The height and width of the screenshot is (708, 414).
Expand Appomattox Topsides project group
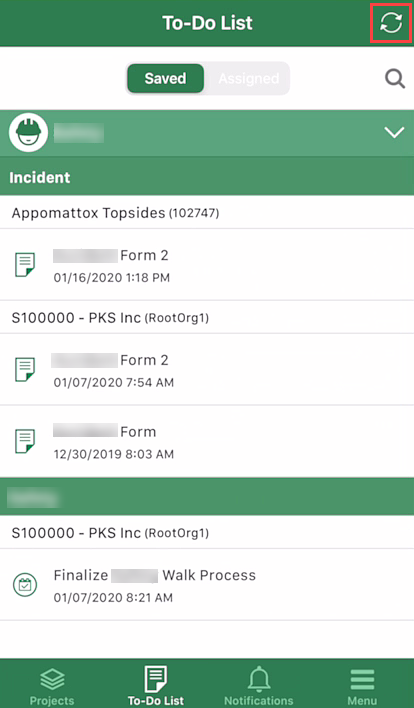click(x=207, y=212)
